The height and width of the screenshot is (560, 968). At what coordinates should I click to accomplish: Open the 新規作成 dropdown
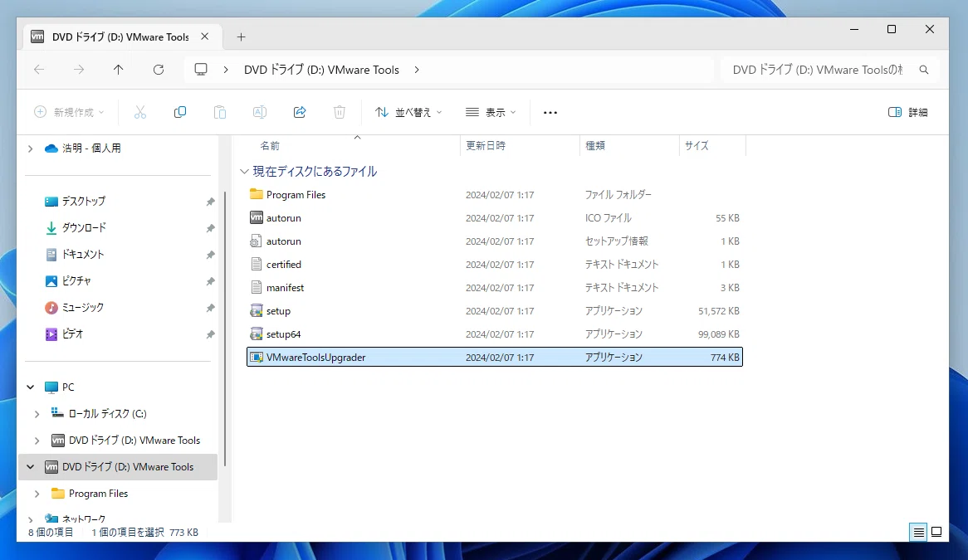(x=69, y=112)
